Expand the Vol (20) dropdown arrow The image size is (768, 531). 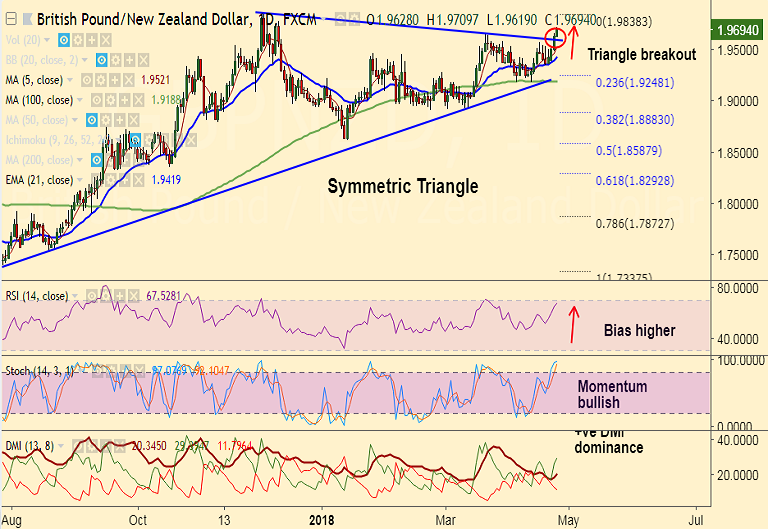(x=47, y=40)
